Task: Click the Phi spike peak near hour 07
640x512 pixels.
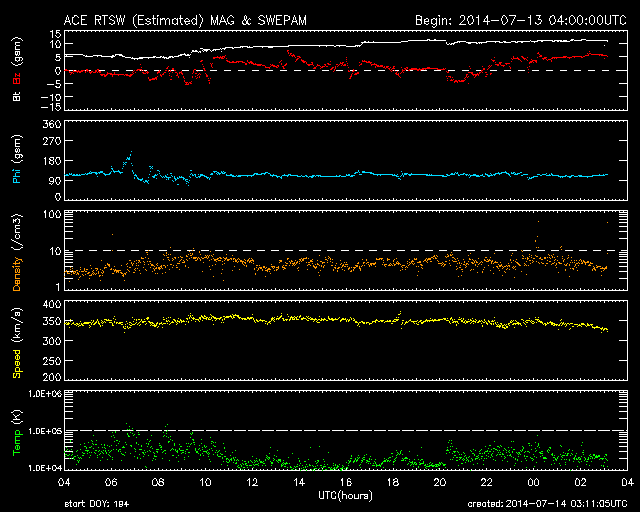Action: coord(129,154)
